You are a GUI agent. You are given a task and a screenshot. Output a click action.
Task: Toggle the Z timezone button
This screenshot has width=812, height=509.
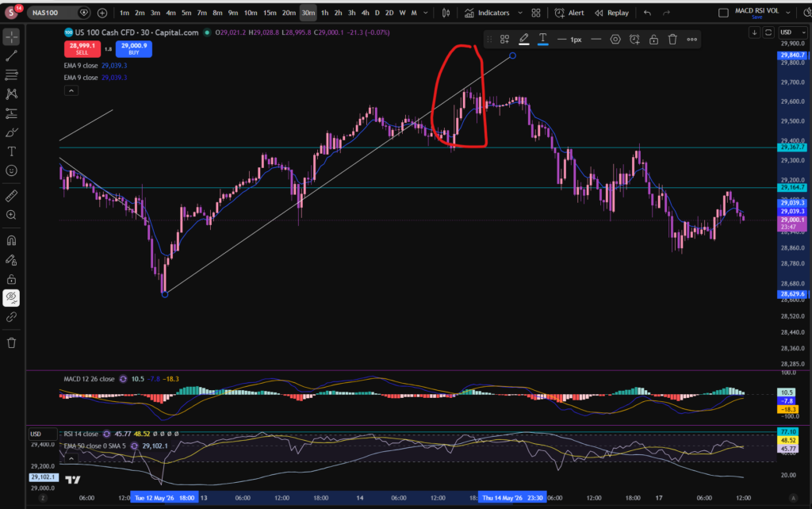pos(43,498)
